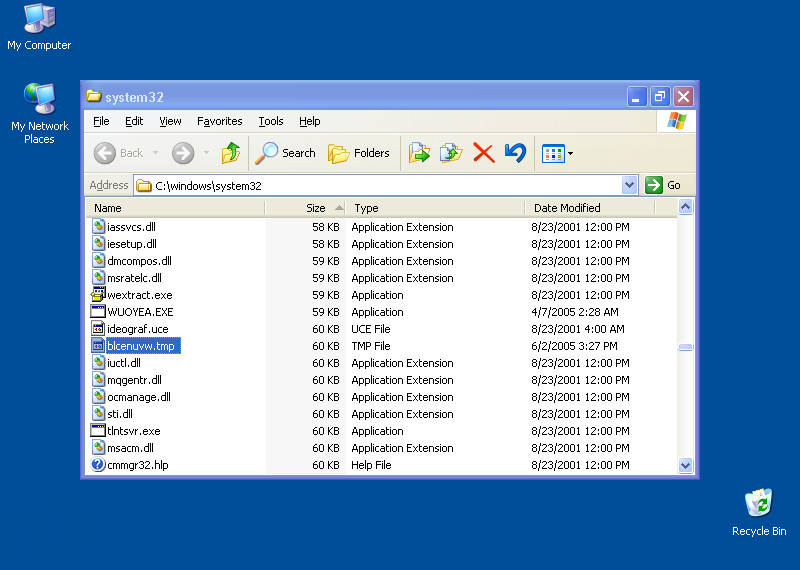Select the msacm.dll file icon
The image size is (800, 570).
click(98, 448)
